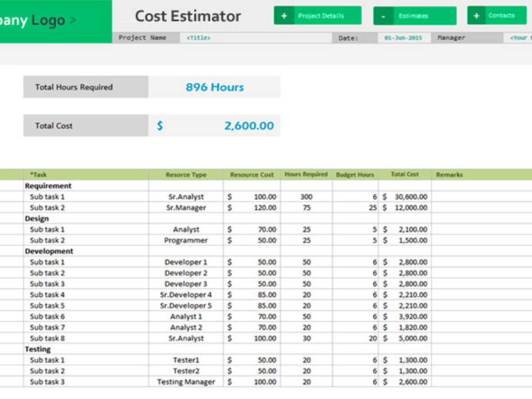
Task: Select the Testing Manager resource cell
Action: [186, 382]
